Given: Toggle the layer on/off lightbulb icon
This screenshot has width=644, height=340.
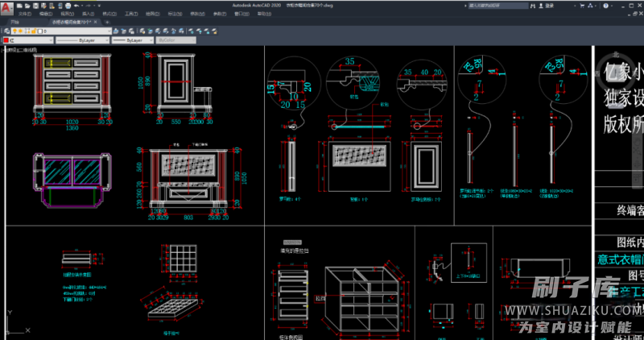Looking at the screenshot, I should (16, 31).
